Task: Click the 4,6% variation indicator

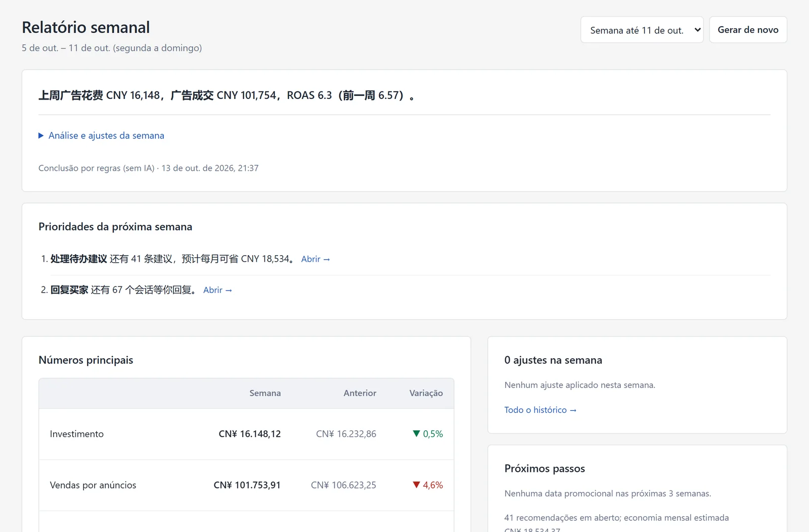Action: [428, 485]
